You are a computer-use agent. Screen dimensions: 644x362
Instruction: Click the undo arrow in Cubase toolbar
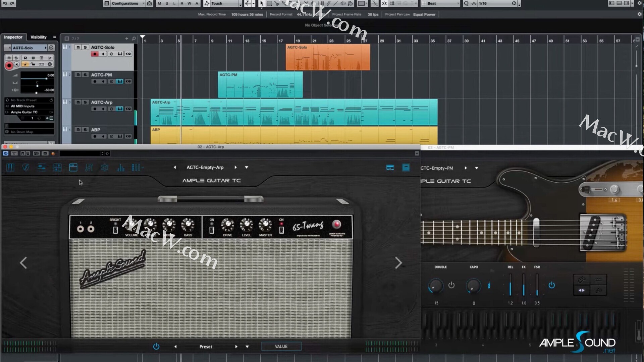[5, 3]
